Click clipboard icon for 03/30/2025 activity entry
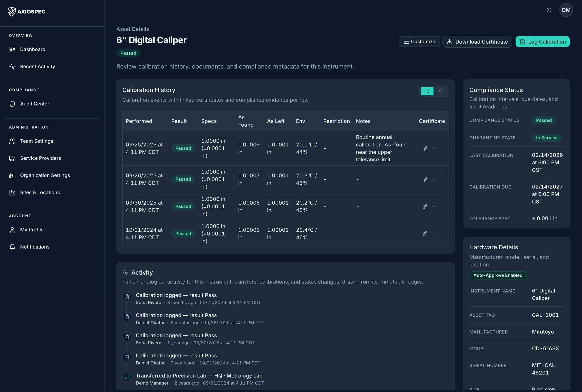582x392 pixels. (x=127, y=337)
